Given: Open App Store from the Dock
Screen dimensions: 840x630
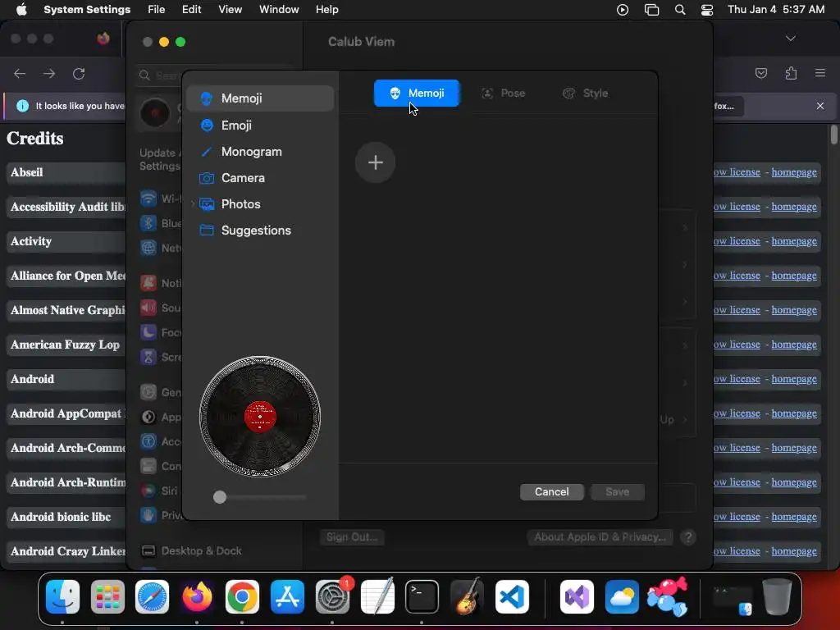Looking at the screenshot, I should tap(287, 596).
